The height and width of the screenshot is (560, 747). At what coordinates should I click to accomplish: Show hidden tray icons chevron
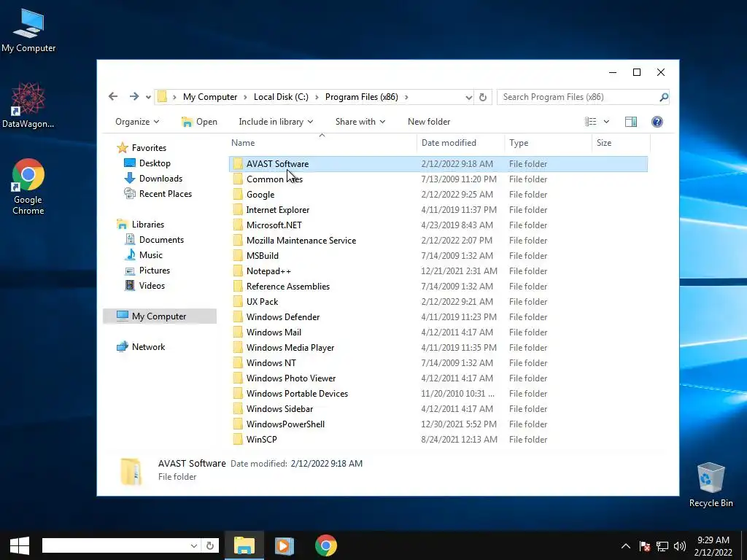[626, 545]
